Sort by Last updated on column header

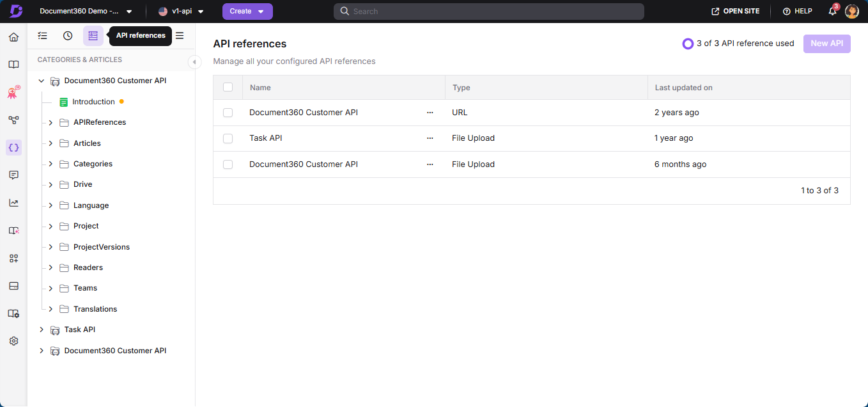[683, 88]
